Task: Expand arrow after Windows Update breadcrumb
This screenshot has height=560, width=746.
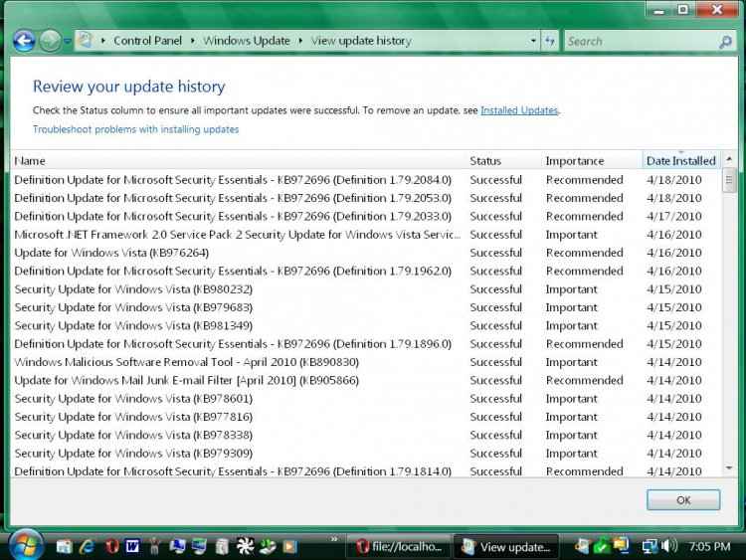Action: click(x=300, y=41)
